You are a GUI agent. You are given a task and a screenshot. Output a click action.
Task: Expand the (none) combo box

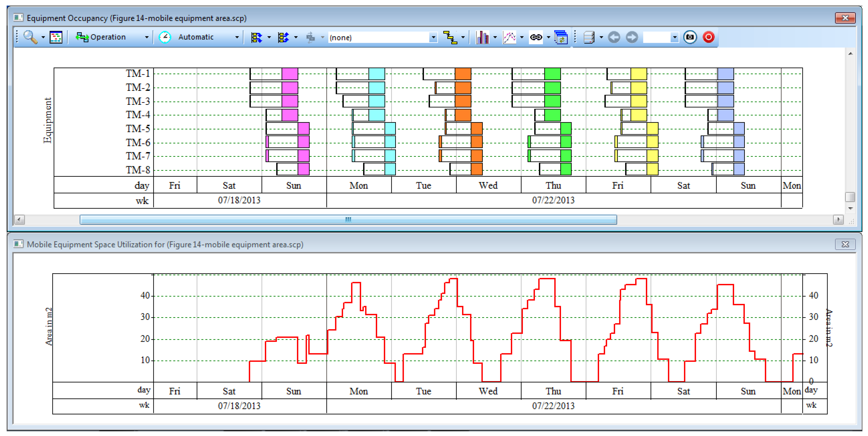click(x=433, y=37)
